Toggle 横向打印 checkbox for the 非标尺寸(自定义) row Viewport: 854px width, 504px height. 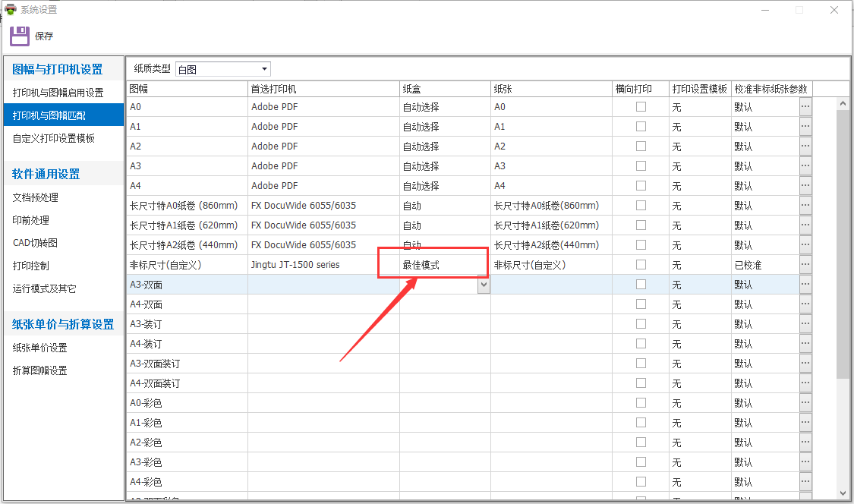[x=641, y=265]
